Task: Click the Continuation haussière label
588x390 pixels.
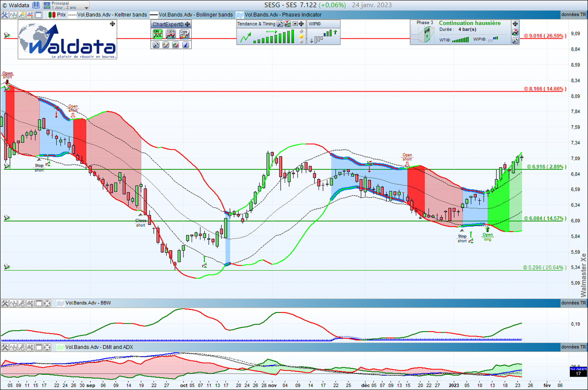Action: coord(470,23)
